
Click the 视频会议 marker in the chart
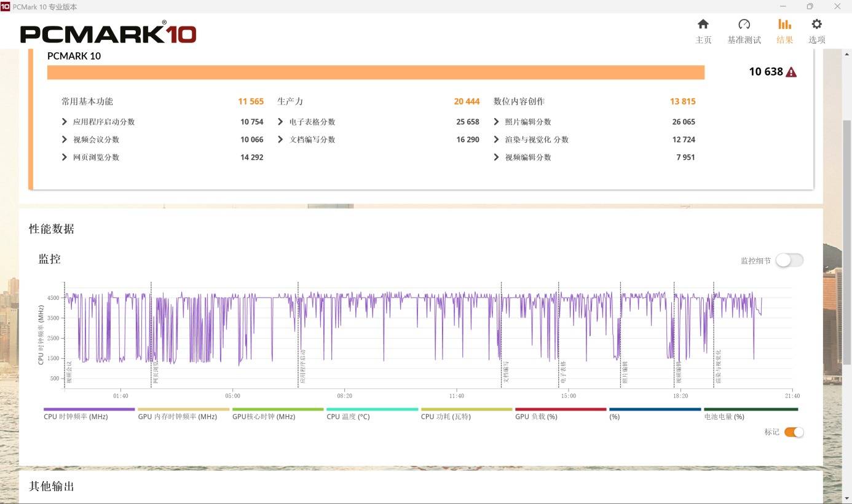[x=69, y=372]
